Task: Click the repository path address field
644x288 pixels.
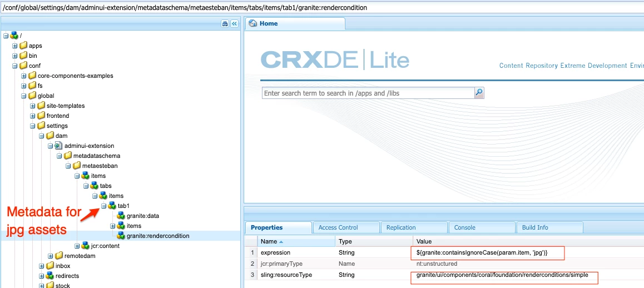Action: 322,8
